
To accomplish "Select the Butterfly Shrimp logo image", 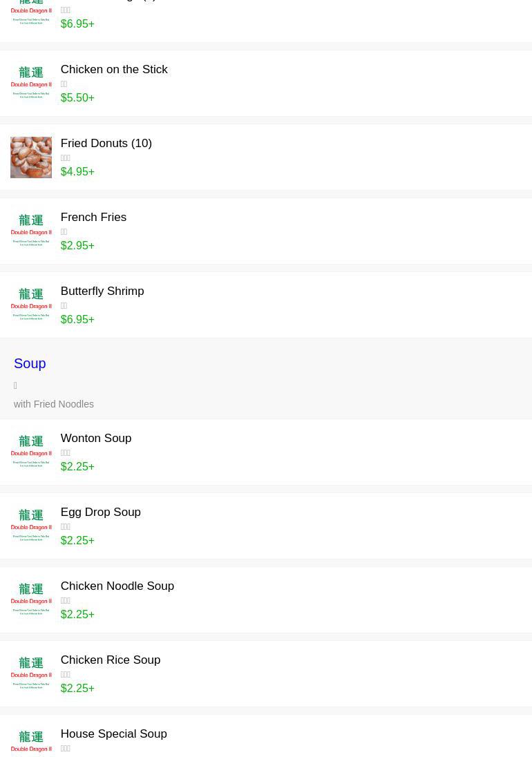I will (31, 305).
